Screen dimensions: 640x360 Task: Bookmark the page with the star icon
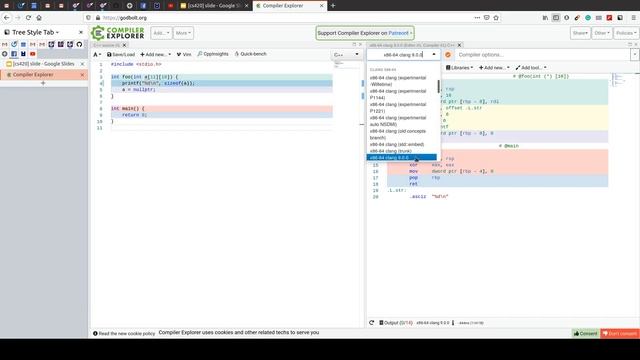point(496,18)
